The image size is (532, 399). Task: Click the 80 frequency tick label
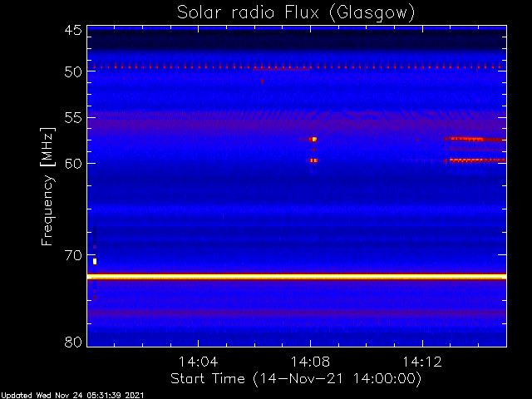tap(73, 342)
